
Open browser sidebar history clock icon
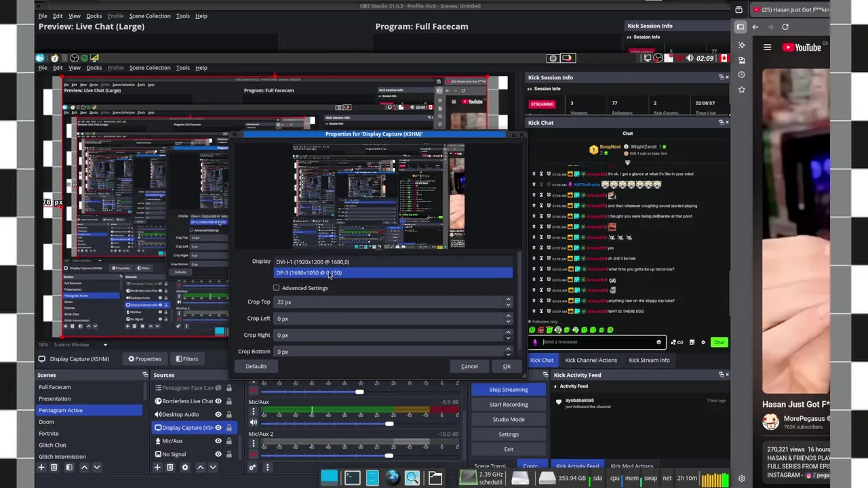[741, 75]
